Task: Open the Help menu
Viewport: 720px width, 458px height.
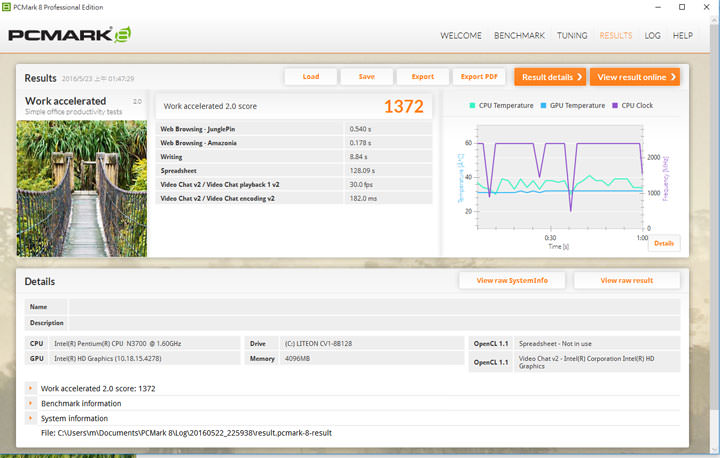Action: [682, 36]
